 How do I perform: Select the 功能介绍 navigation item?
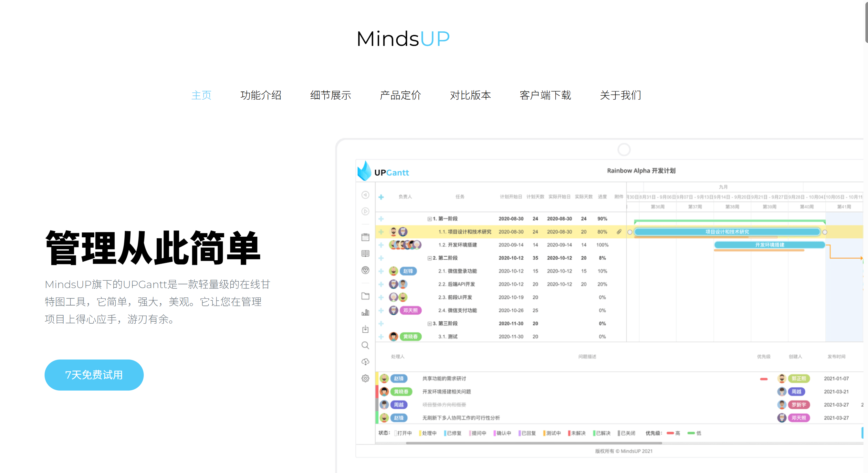click(261, 95)
